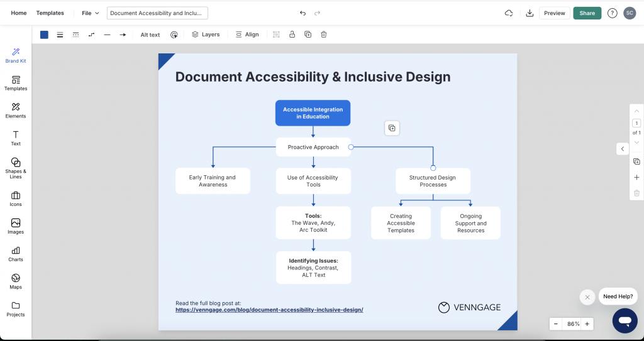Viewport: 644px width, 341px height.
Task: Open Icons panel in sidebar
Action: pos(16,199)
